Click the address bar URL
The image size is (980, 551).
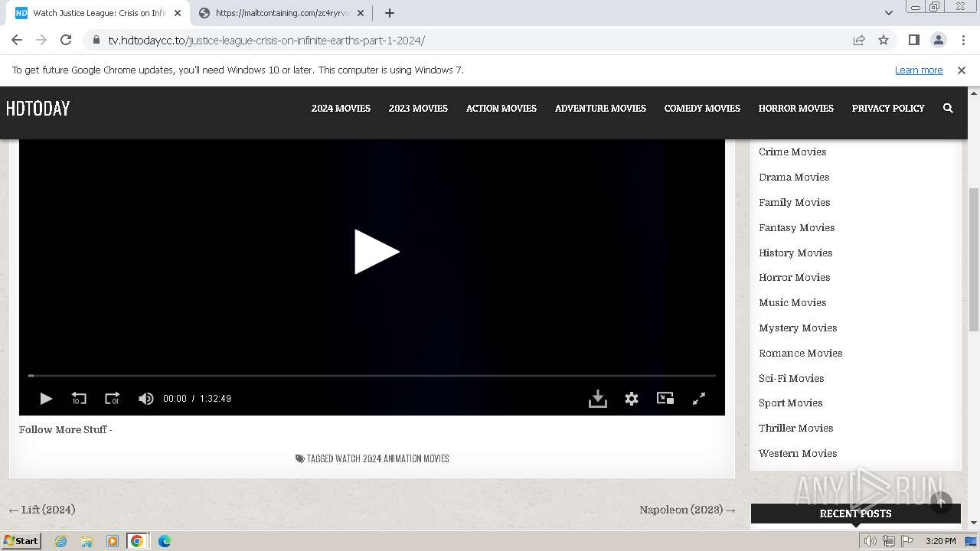[266, 41]
